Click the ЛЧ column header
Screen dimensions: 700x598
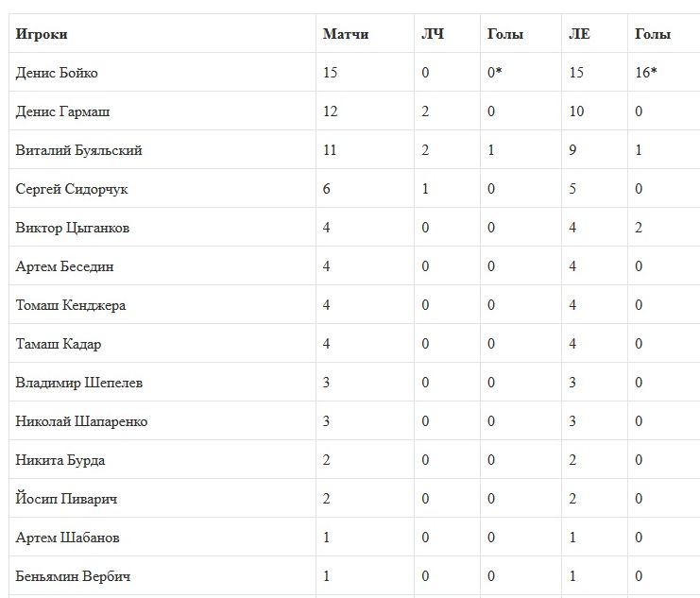pyautogui.click(x=433, y=34)
